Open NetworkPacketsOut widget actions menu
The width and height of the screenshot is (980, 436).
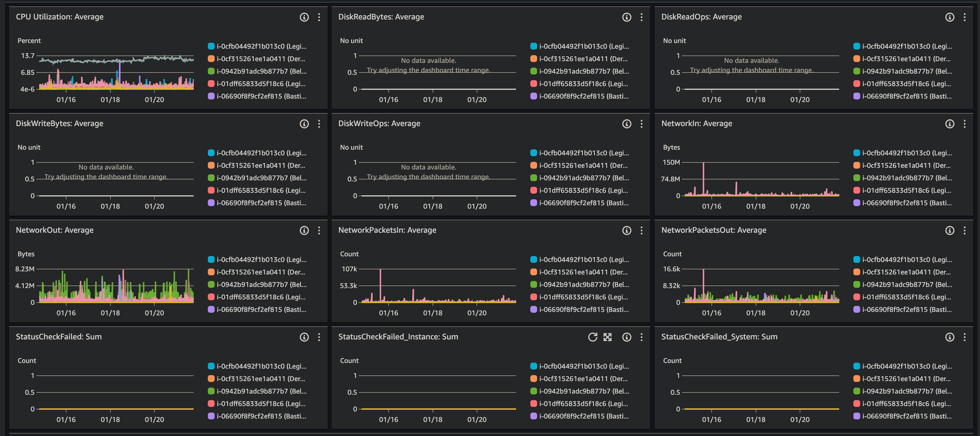965,230
